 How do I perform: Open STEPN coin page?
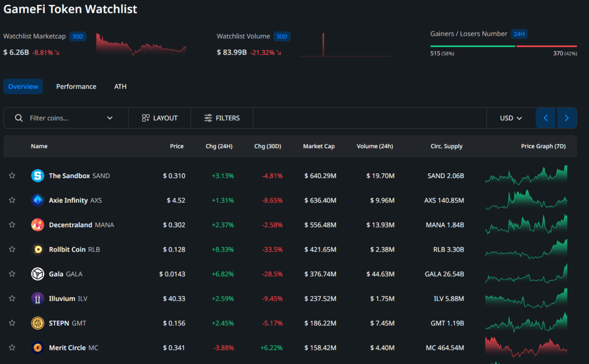[x=59, y=323]
